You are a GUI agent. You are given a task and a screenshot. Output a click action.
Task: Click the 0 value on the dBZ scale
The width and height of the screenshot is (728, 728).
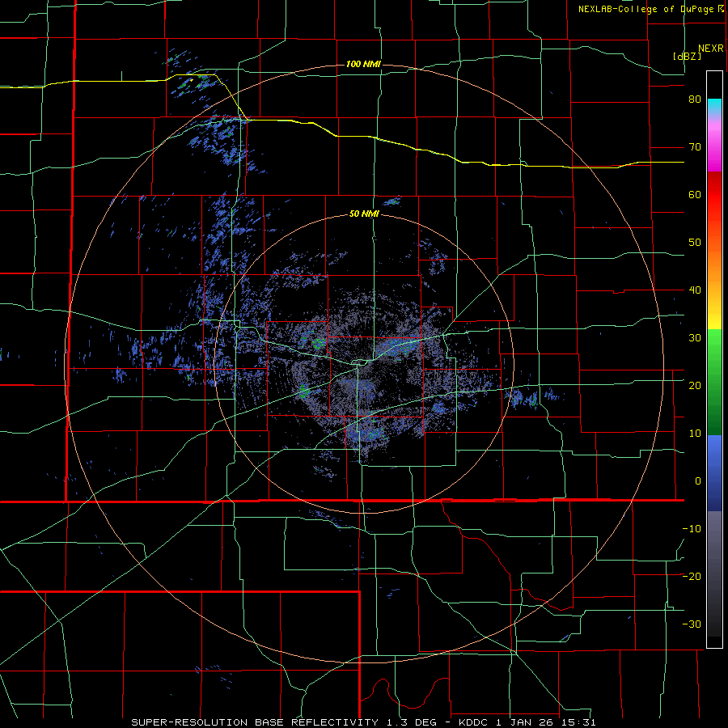pos(698,481)
